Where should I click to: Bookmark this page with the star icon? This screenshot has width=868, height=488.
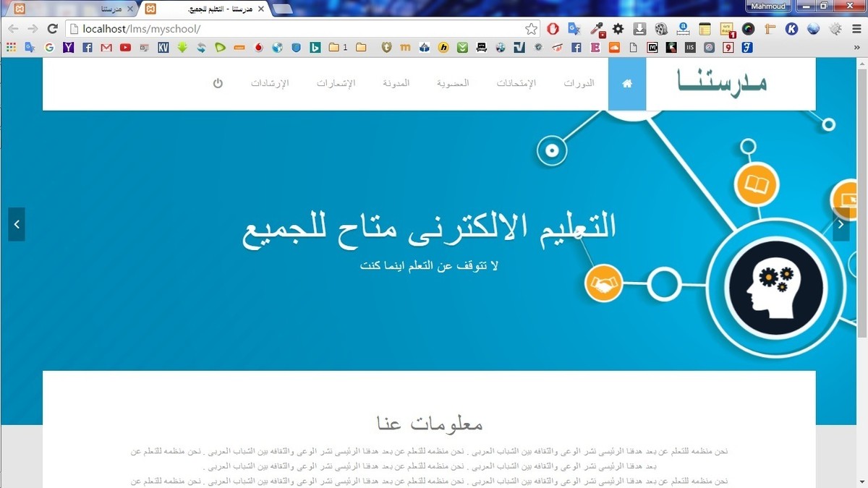coord(531,29)
